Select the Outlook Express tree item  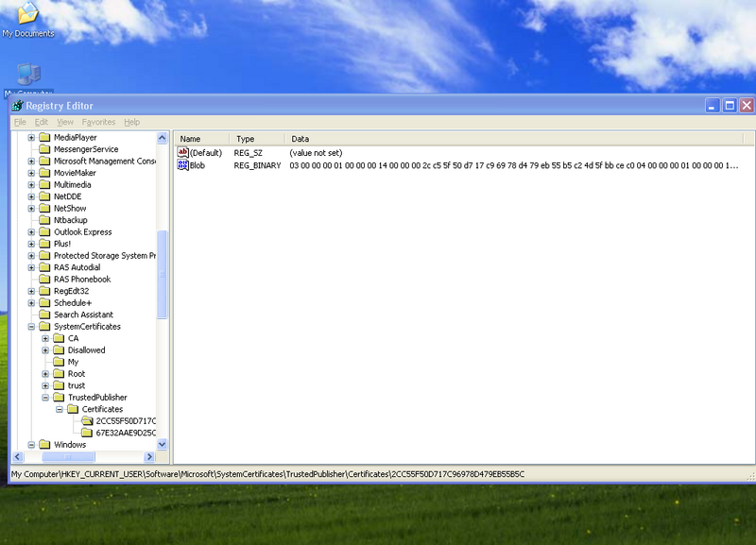click(x=82, y=232)
